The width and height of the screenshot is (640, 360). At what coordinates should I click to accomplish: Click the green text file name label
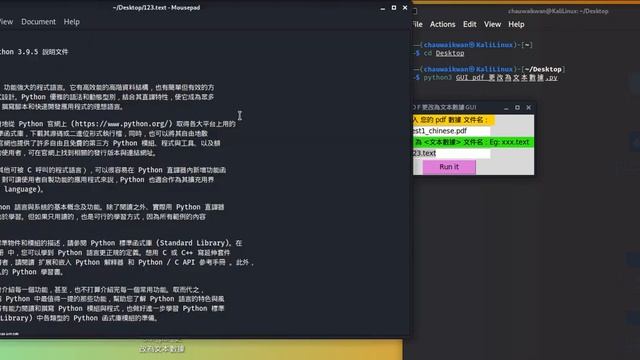[x=473, y=142]
